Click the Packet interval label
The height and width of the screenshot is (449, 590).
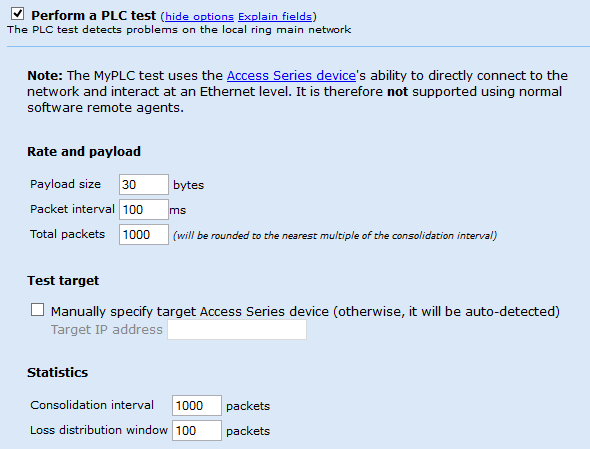click(72, 209)
